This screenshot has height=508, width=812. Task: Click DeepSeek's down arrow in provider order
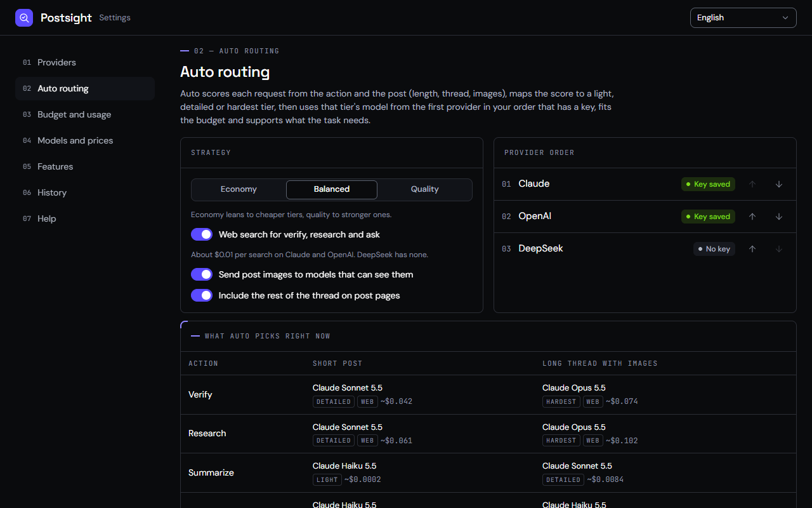click(779, 249)
